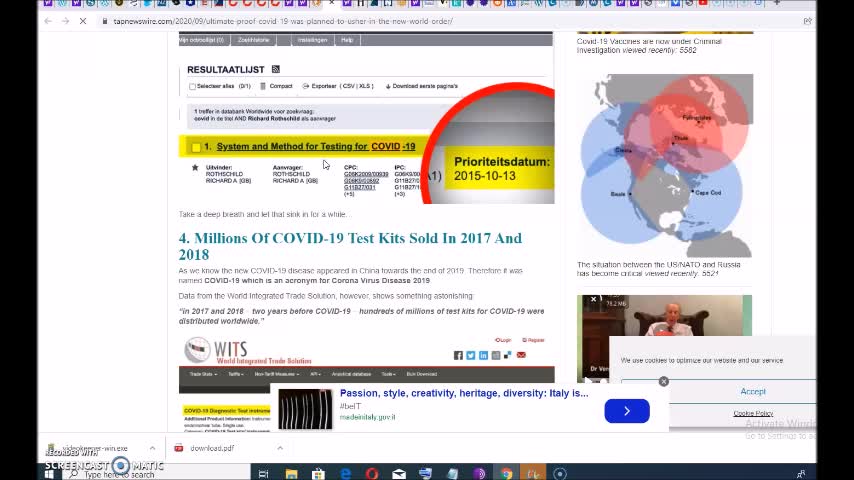
Task: Click the US/NATO and Russia map thumbnail
Action: coord(665,166)
